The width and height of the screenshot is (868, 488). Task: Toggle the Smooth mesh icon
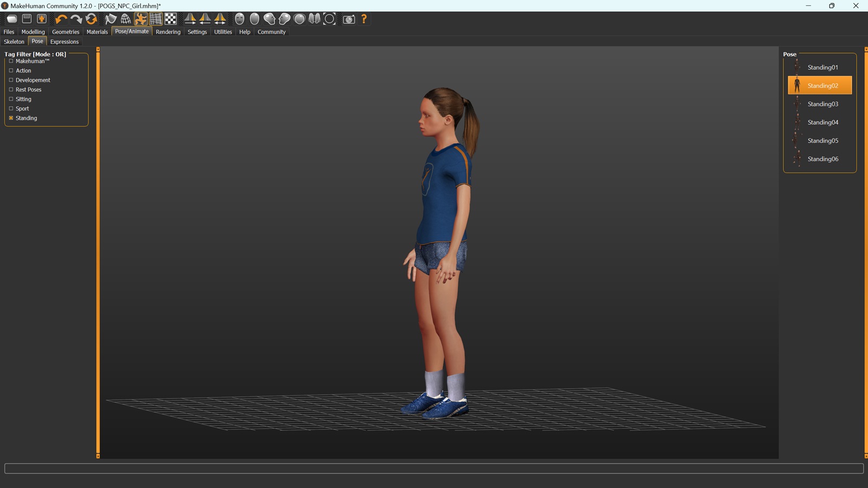111,19
